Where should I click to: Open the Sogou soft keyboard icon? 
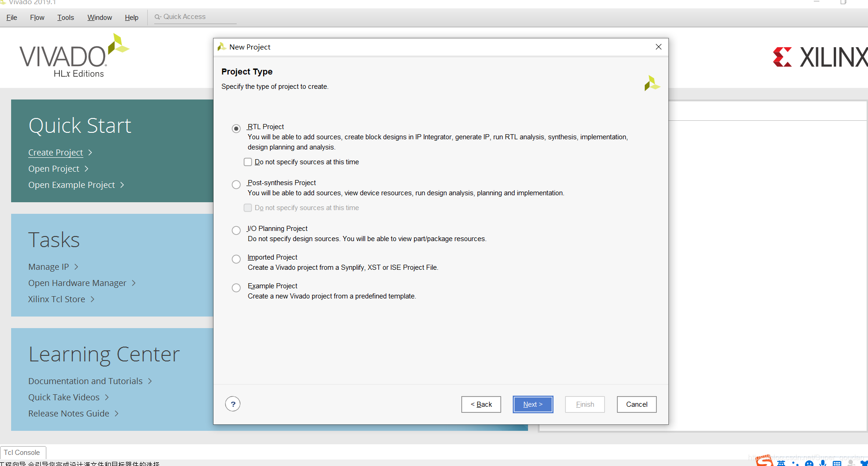(x=837, y=463)
